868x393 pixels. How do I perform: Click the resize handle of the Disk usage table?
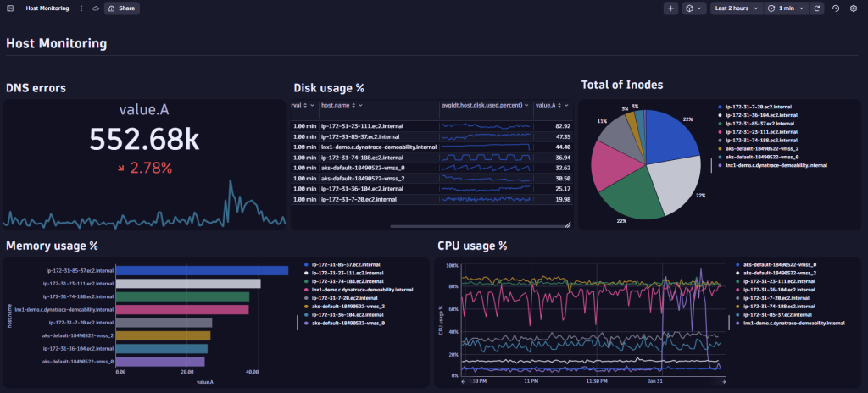pyautogui.click(x=567, y=224)
